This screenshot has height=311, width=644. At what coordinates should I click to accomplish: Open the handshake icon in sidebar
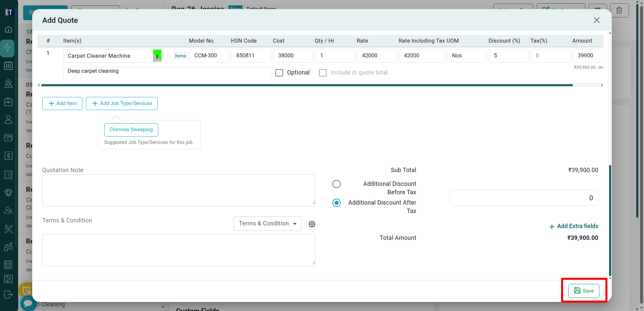click(8, 192)
